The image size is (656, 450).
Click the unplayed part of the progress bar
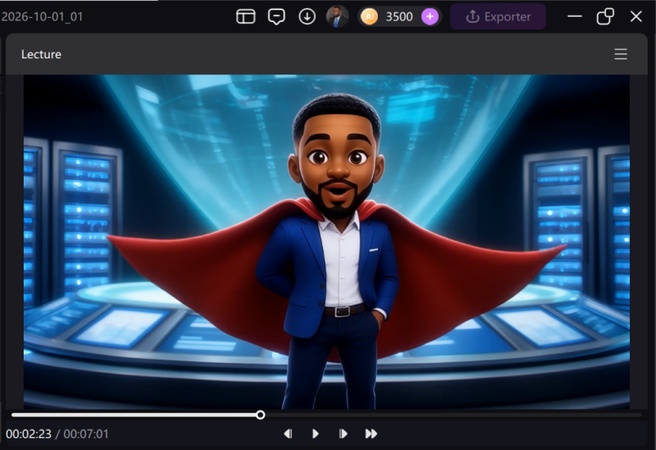453,415
